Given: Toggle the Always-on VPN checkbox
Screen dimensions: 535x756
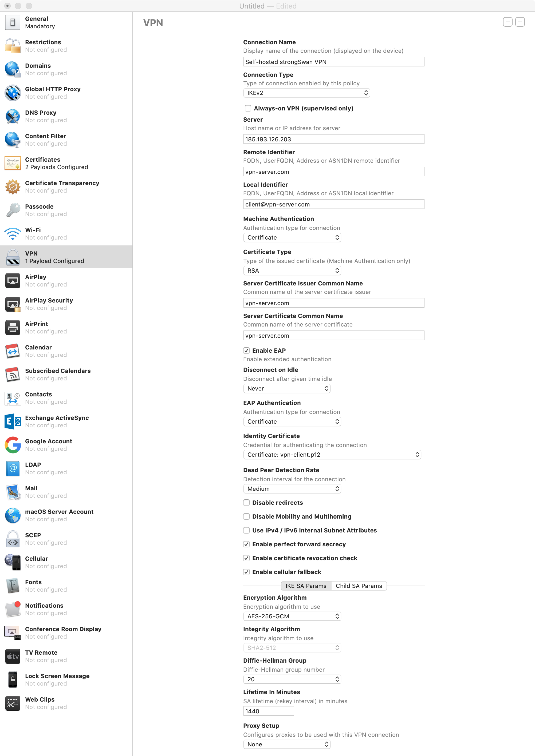Looking at the screenshot, I should (x=248, y=108).
